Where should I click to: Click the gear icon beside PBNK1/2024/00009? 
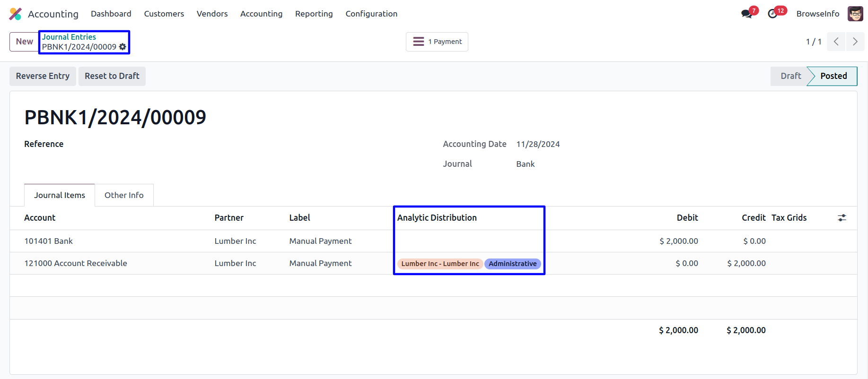123,47
